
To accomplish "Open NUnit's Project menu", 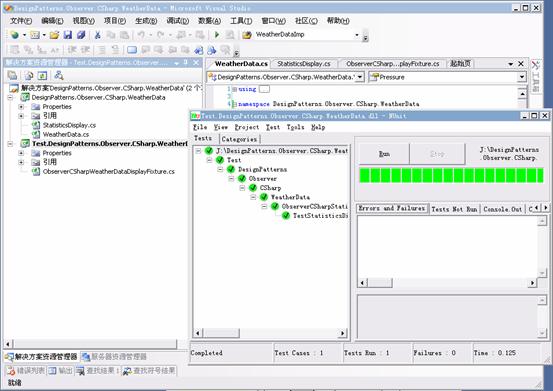I will click(247, 127).
